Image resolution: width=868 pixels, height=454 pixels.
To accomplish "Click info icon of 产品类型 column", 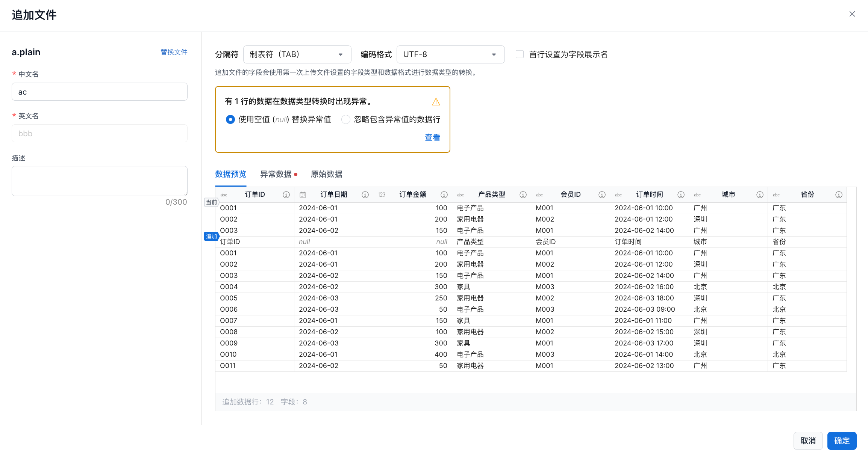I will [523, 195].
